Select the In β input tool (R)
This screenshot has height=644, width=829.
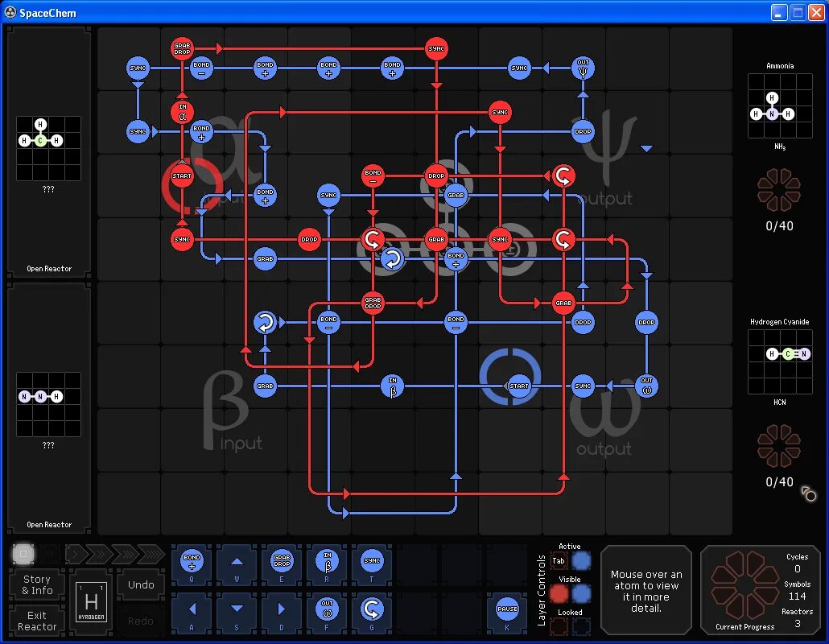click(x=327, y=565)
